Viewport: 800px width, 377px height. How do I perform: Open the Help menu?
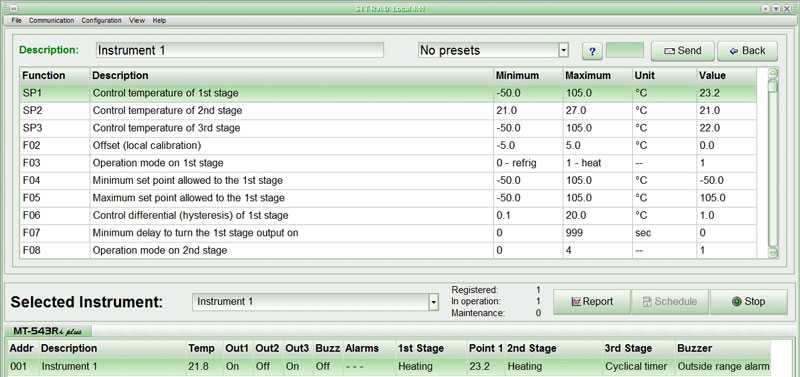point(159,20)
